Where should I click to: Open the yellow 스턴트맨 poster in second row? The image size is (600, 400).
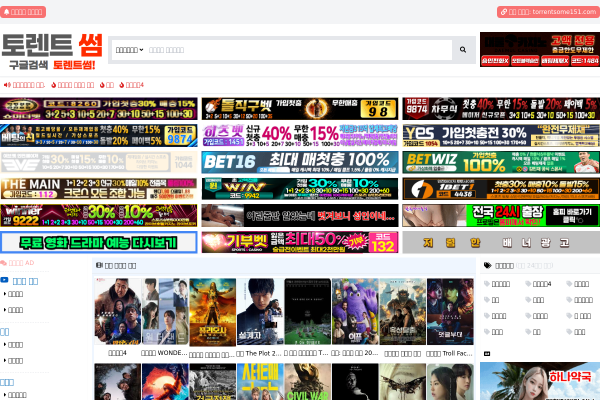pos(260,382)
